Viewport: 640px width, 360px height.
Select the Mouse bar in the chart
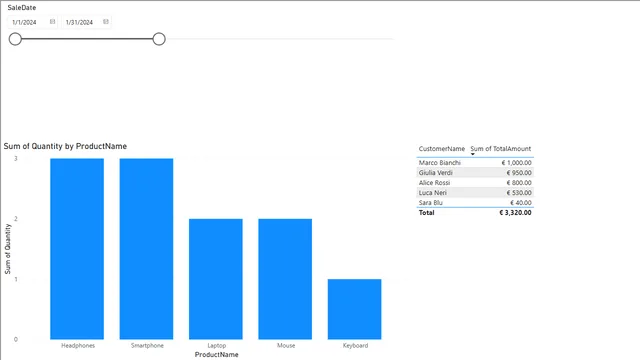[x=285, y=279]
